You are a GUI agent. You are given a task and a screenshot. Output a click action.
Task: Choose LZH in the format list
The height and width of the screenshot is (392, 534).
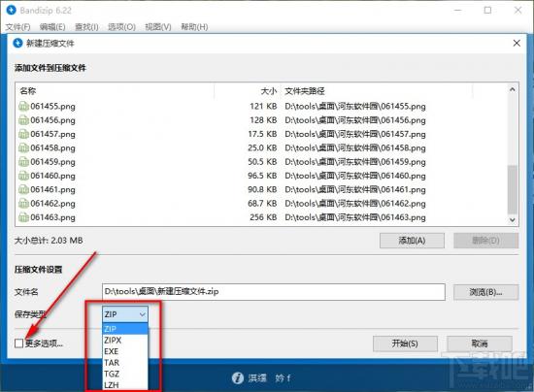(125, 385)
